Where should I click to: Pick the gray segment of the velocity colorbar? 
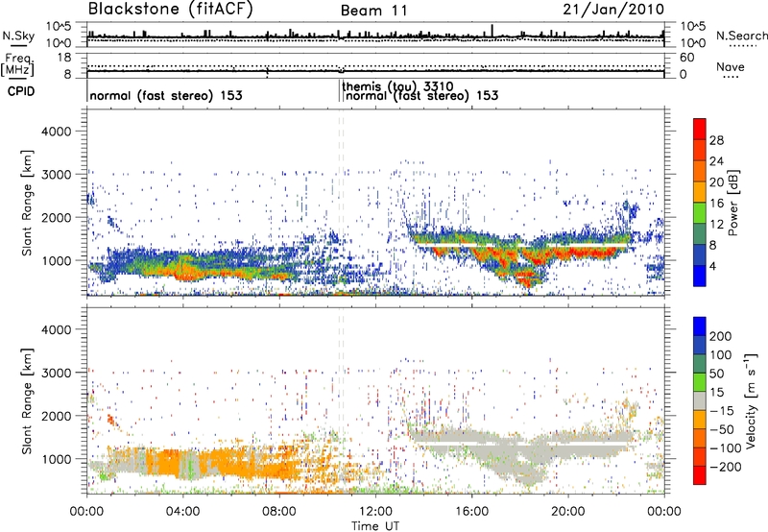click(700, 400)
